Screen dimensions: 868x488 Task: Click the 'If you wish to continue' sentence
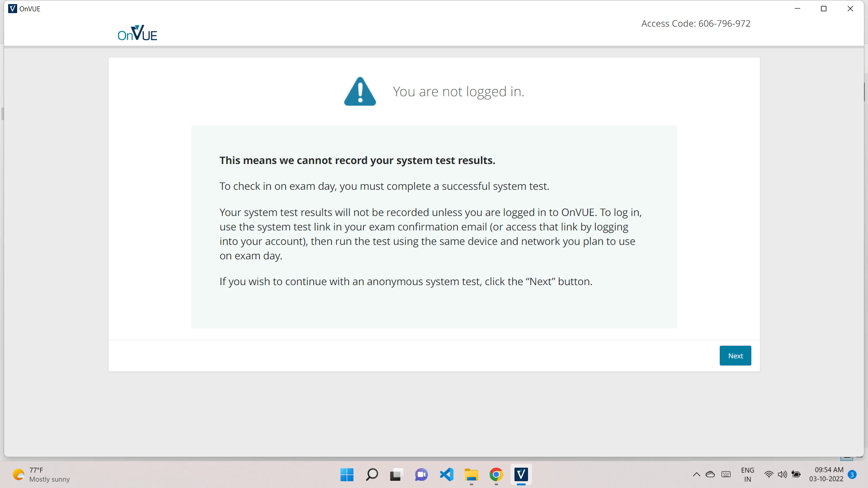click(x=406, y=282)
